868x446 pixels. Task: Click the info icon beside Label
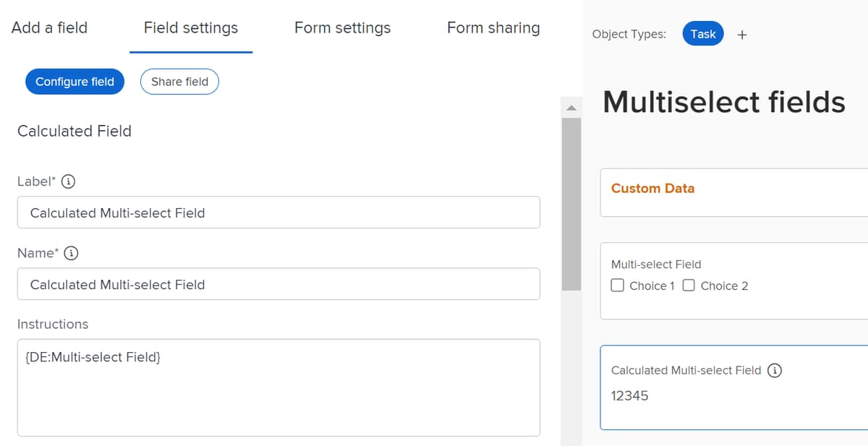68,181
